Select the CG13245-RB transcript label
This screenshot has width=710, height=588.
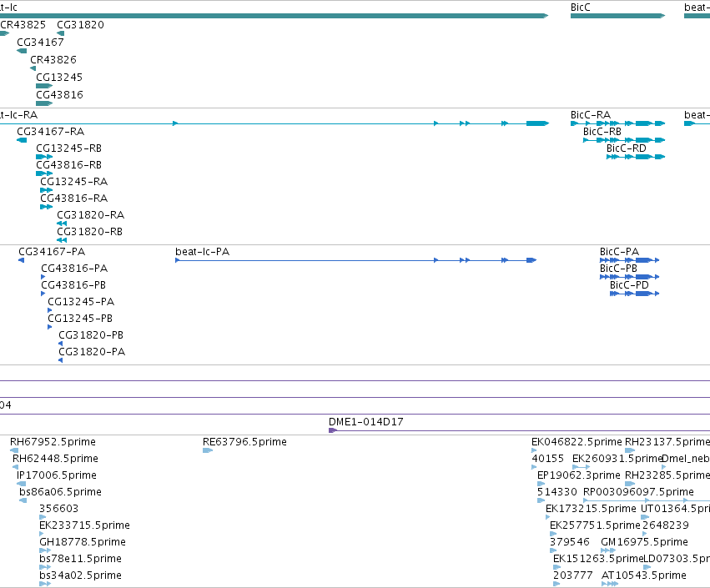click(x=68, y=148)
